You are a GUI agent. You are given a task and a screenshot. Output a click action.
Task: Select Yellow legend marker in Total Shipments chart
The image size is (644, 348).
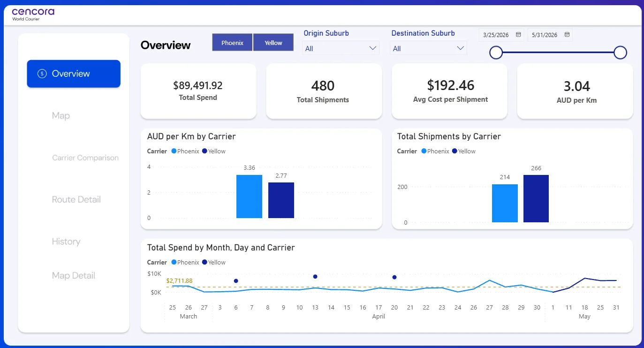455,151
